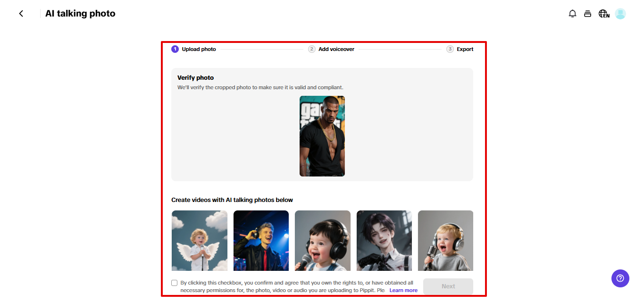The width and height of the screenshot is (644, 302).
Task: Open the purple help question mark button
Action: click(x=620, y=278)
